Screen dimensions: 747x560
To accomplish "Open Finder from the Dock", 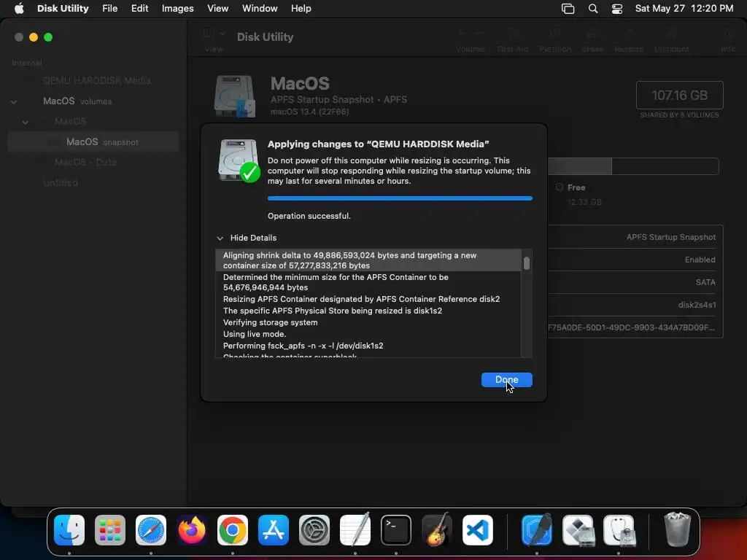I will tap(69, 529).
